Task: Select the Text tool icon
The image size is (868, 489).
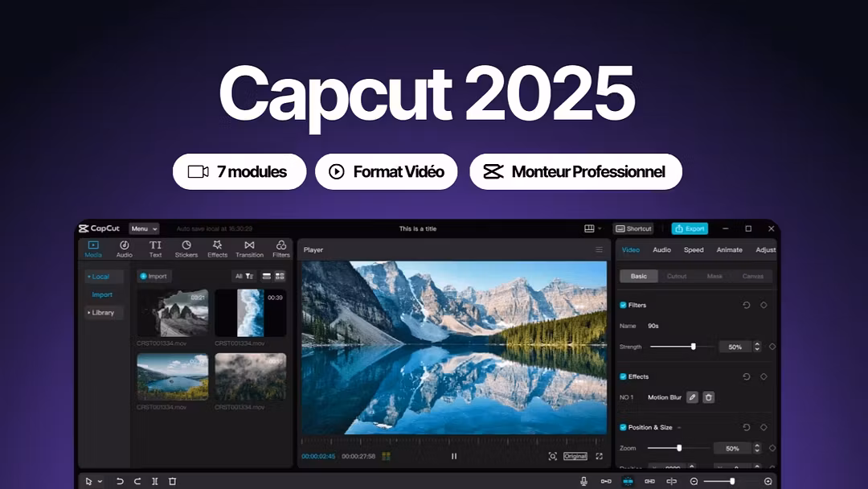Action: (155, 249)
